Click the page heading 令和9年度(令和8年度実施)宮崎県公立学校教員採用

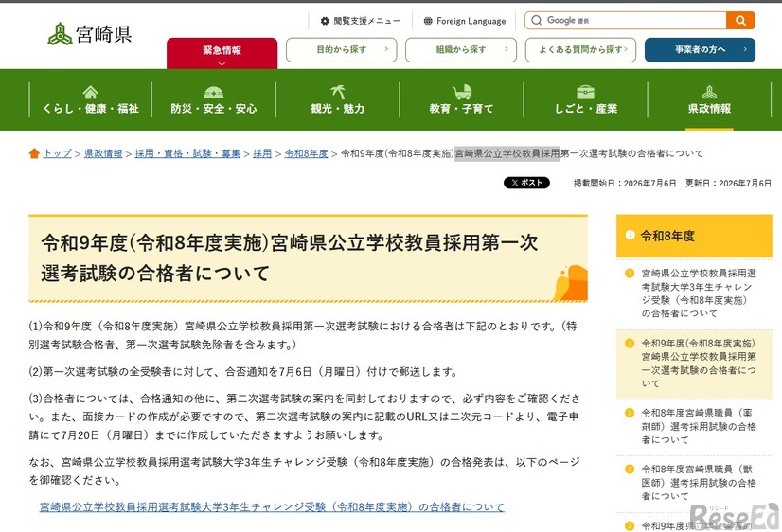(x=290, y=257)
